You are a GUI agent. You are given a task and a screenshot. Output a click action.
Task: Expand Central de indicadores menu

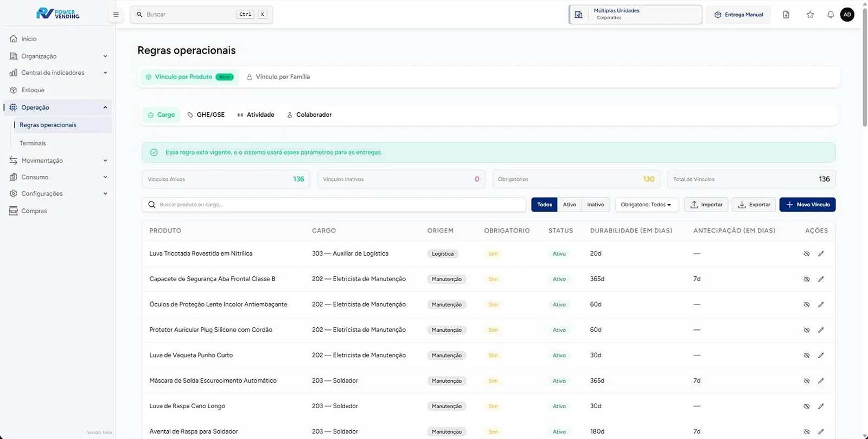click(59, 73)
